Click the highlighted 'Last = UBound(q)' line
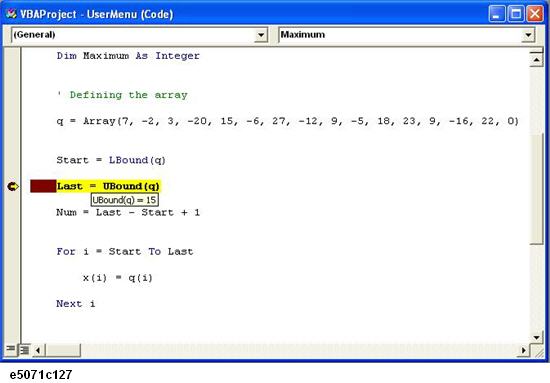The height and width of the screenshot is (383, 550). (x=108, y=186)
